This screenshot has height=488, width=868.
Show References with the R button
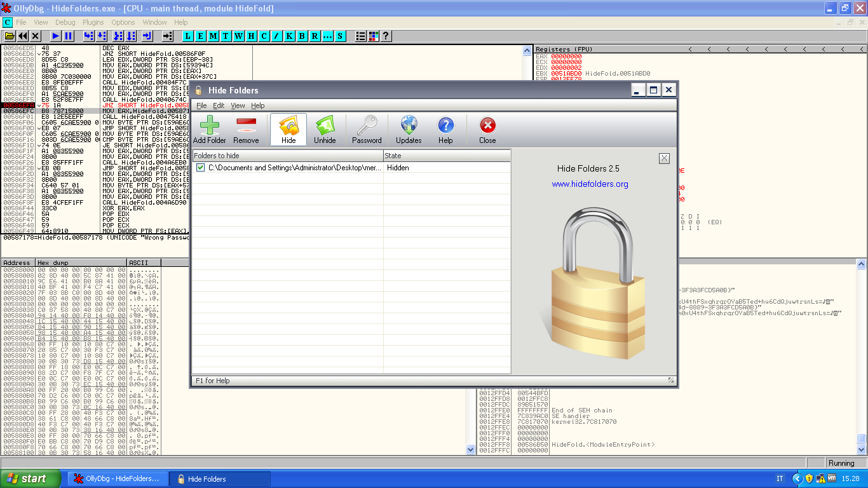(x=315, y=36)
